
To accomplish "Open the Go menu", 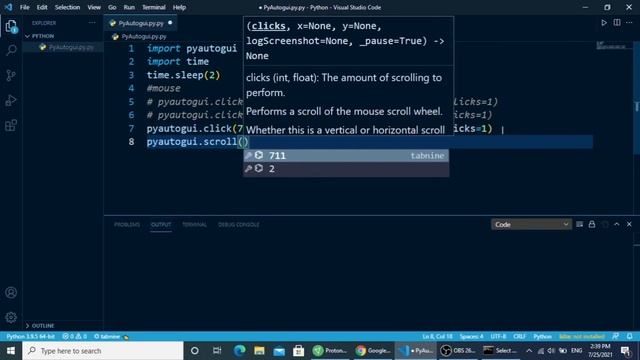I will pyautogui.click(x=112, y=7).
